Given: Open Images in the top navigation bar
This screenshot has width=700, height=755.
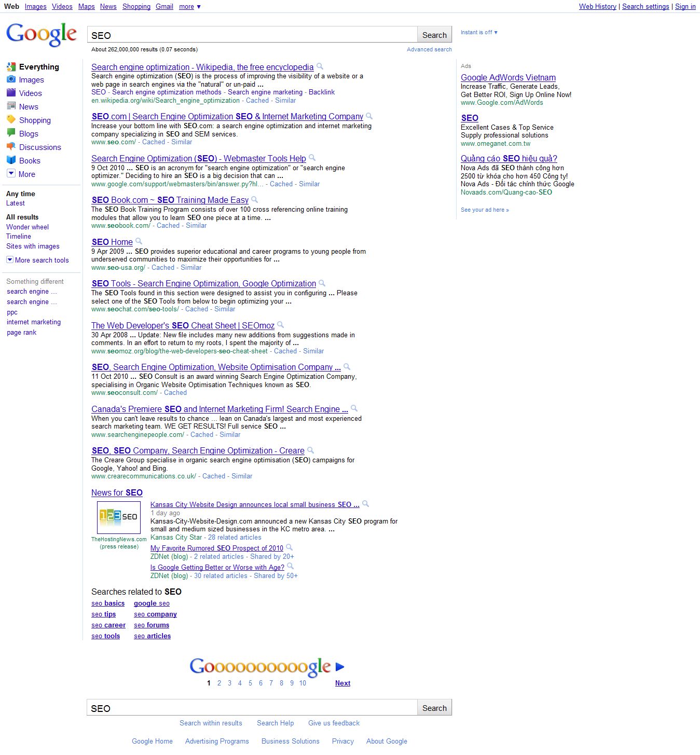Looking at the screenshot, I should [36, 7].
